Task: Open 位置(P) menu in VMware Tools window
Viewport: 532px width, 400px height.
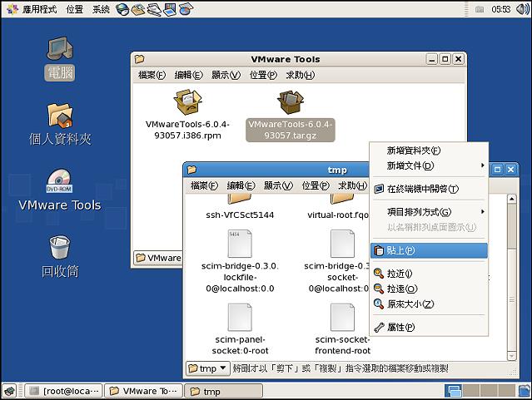Action: [x=263, y=75]
